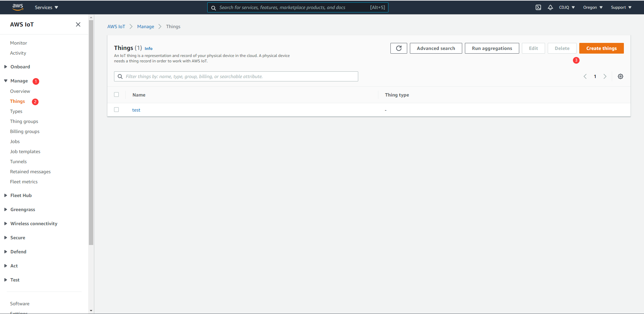
Task: Open Job templates page
Action: pyautogui.click(x=25, y=151)
